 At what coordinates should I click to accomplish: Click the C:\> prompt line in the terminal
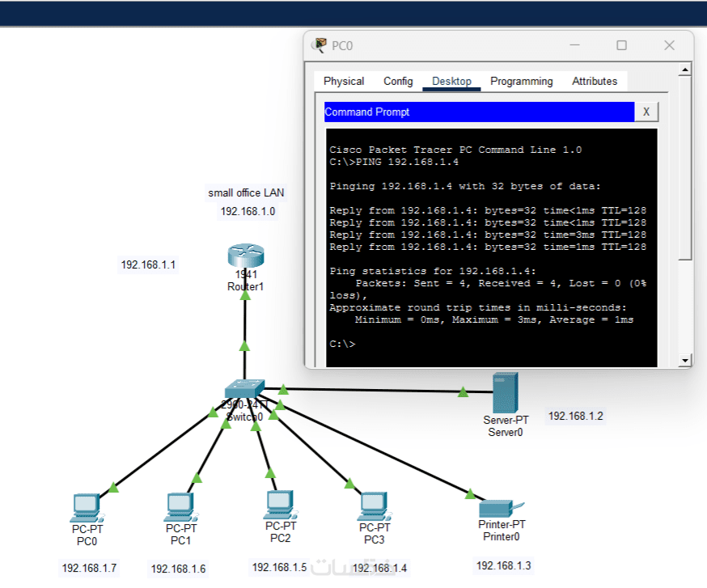[x=342, y=344]
